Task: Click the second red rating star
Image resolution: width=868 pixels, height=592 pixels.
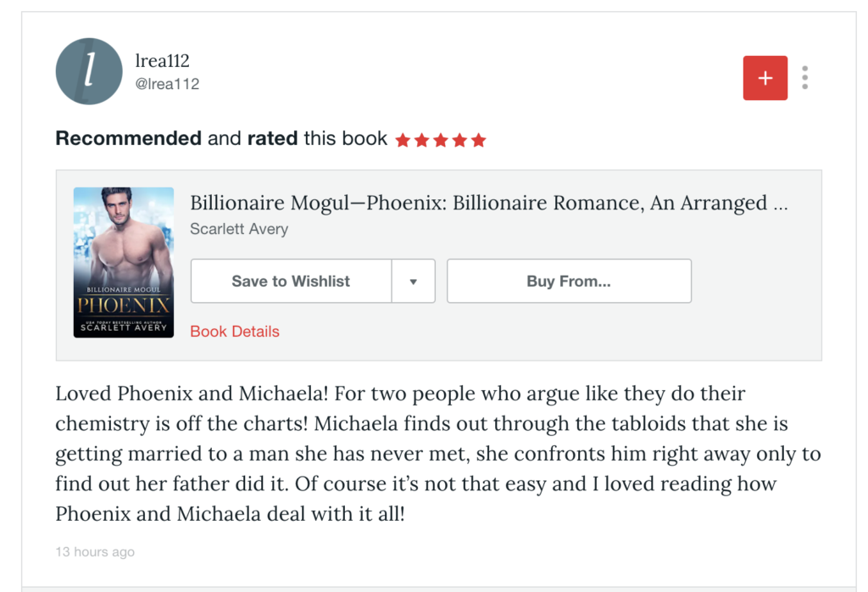Action: coord(421,140)
